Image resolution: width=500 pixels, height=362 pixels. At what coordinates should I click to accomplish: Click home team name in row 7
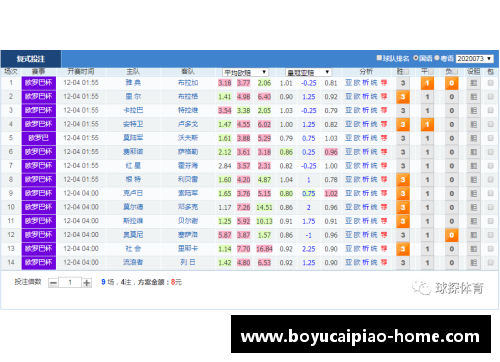click(133, 166)
